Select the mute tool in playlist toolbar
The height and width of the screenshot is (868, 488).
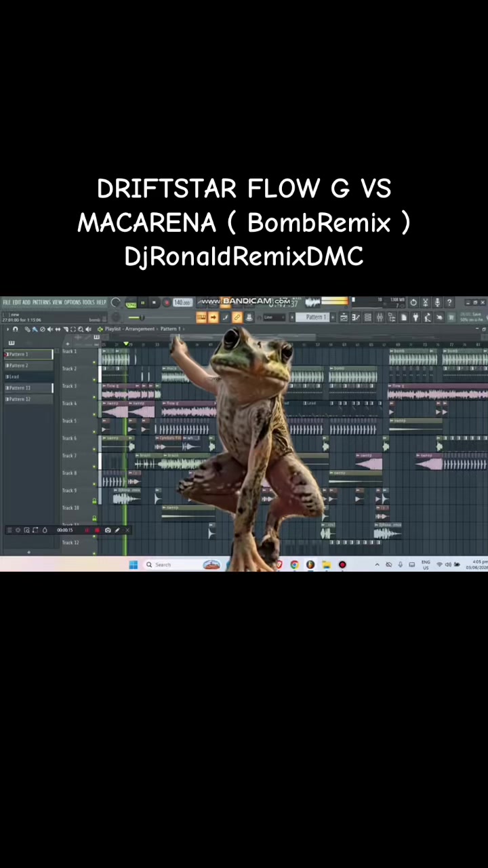click(x=50, y=329)
